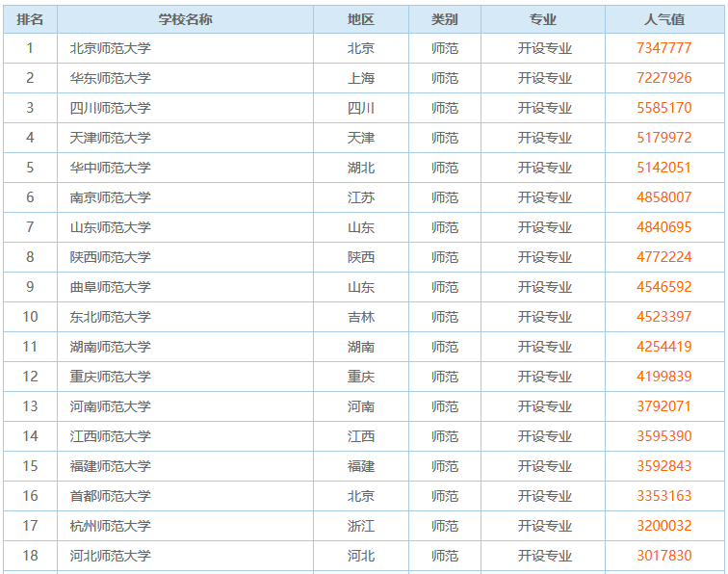Select popularity value 4858007
Image resolution: width=728 pixels, height=574 pixels.
[664, 196]
